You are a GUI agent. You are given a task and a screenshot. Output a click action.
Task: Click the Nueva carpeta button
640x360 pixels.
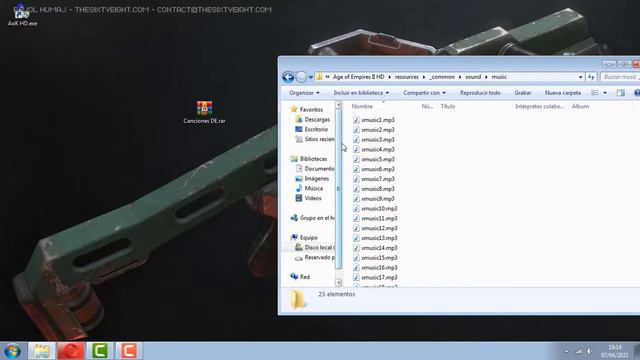[x=562, y=93]
